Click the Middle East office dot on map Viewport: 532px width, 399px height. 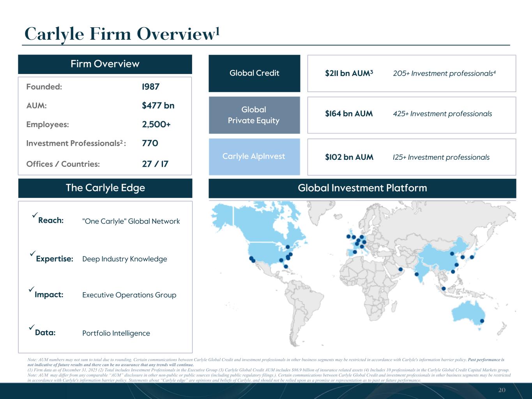(x=400, y=270)
